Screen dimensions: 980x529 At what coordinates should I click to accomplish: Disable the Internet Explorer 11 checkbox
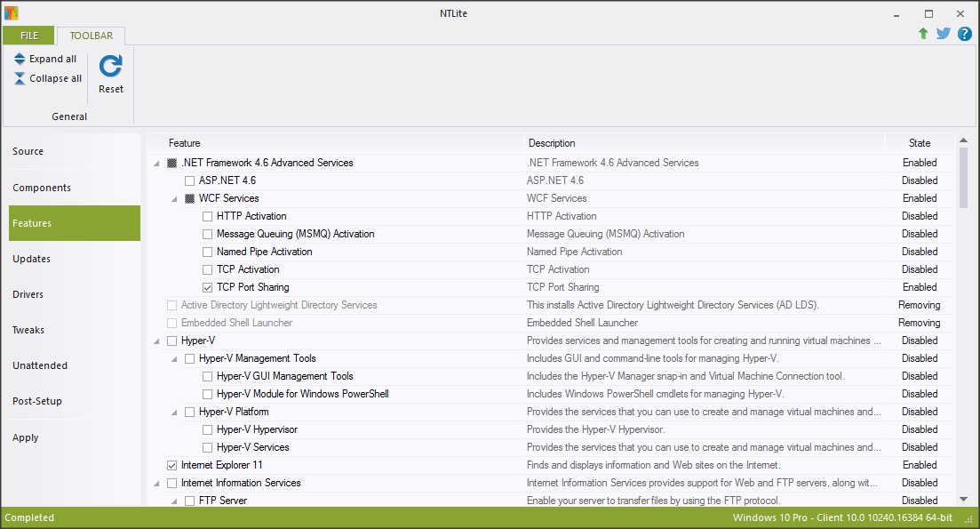coord(171,465)
